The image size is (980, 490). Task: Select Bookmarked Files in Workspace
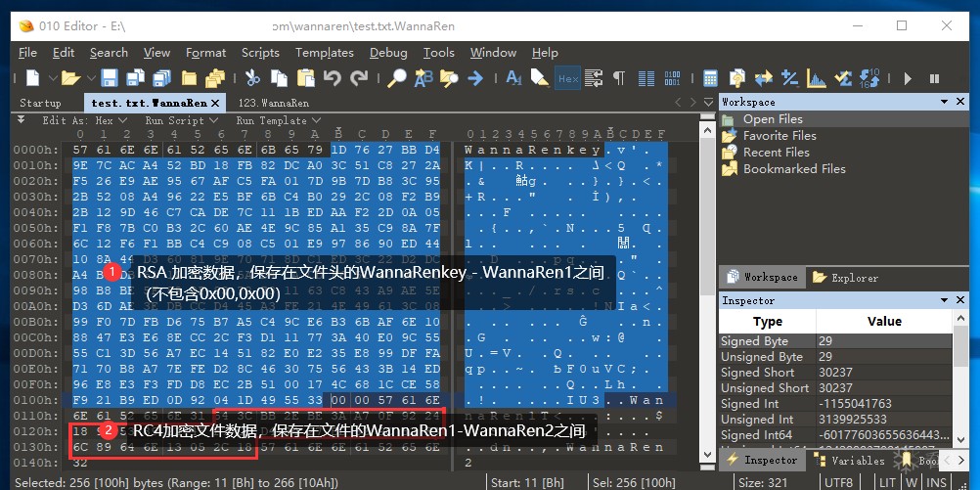click(x=783, y=169)
